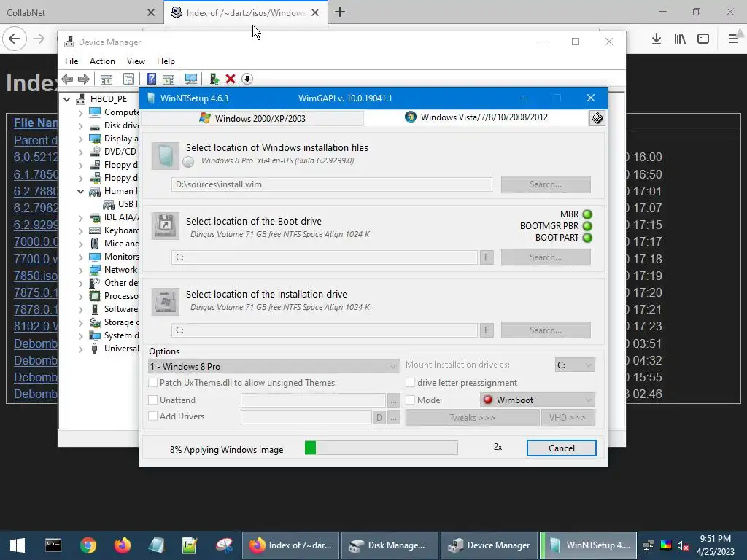Viewport: 747px width, 560px height.
Task: Click Update driver icon in Device Manager
Action: [214, 79]
